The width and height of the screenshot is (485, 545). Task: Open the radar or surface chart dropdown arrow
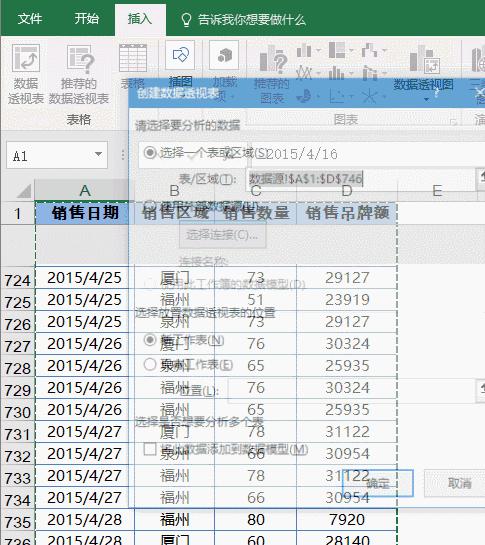pos(385,96)
